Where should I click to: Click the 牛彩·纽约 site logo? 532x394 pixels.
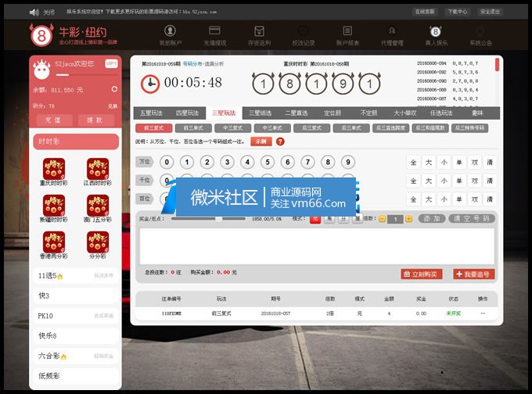[73, 35]
